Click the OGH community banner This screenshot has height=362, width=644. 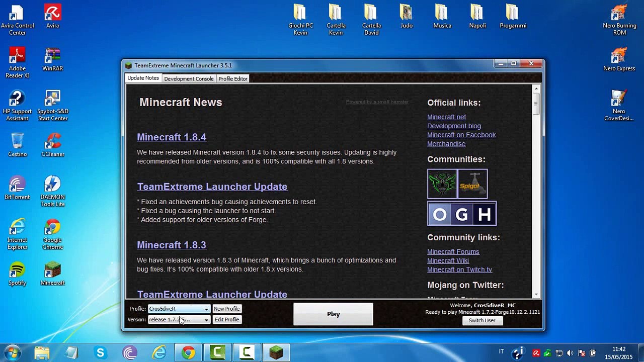[462, 214]
